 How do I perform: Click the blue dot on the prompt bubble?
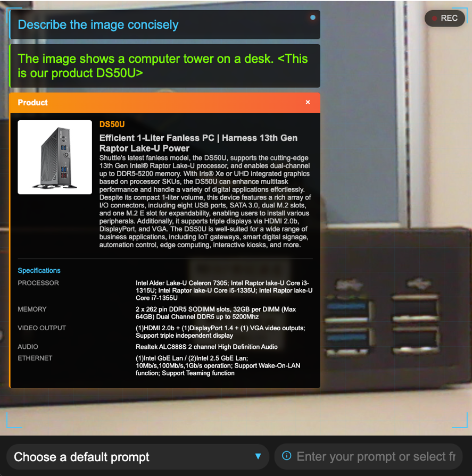(x=313, y=18)
